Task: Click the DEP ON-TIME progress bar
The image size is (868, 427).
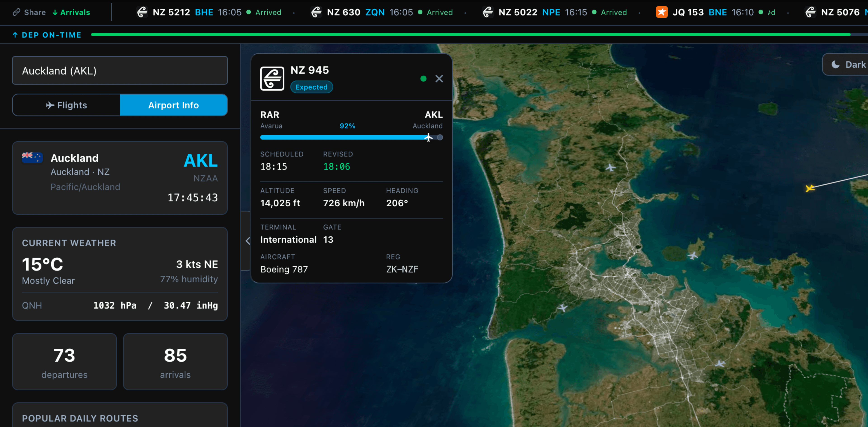Action: (x=479, y=34)
